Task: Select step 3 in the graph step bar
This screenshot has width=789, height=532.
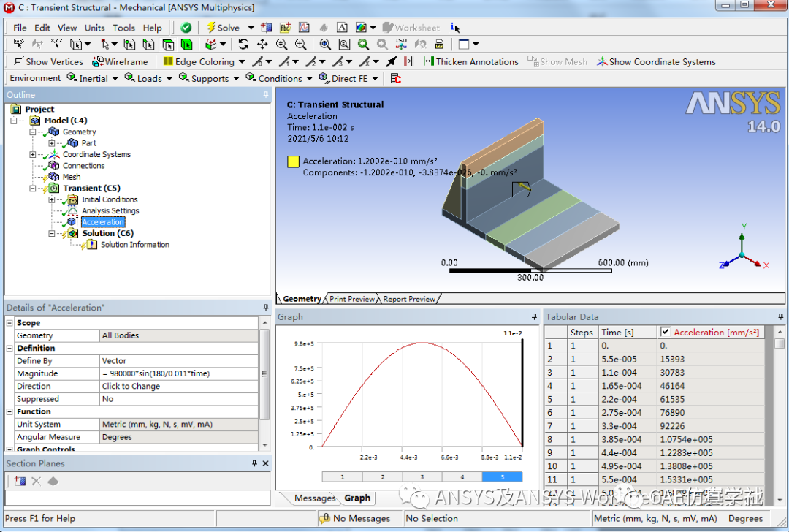Action: pos(422,476)
